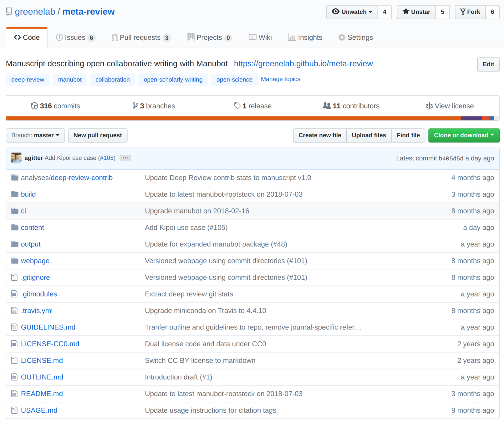Open the Branch: master dropdown

point(35,135)
